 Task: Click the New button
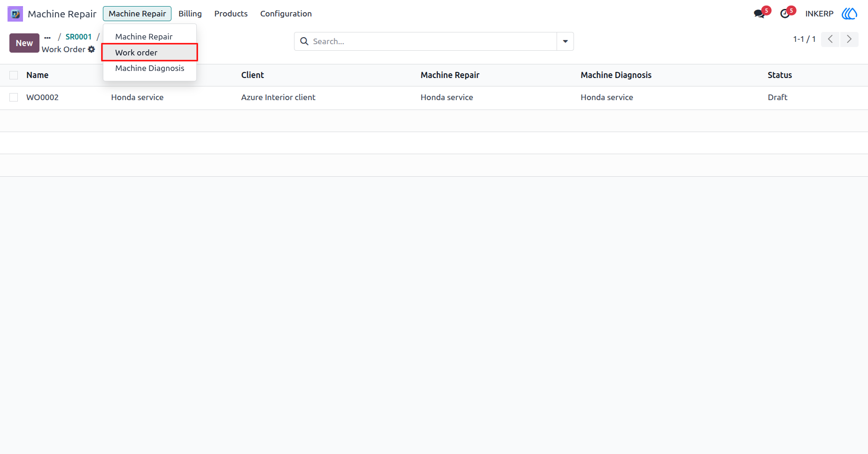tap(24, 43)
